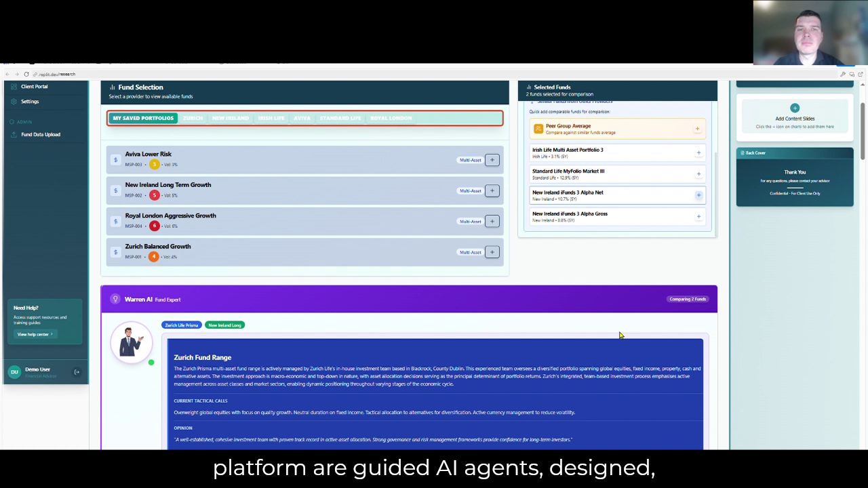Click the logout icon beside Demo User
This screenshot has width=868, height=488.
point(77,371)
